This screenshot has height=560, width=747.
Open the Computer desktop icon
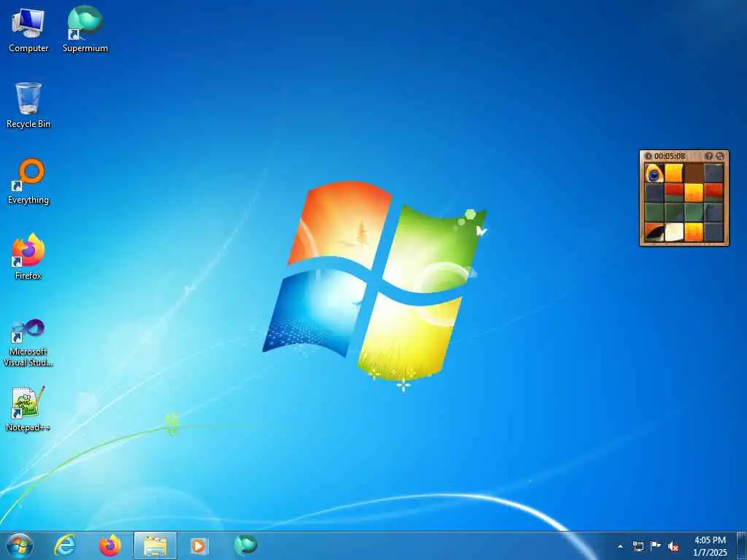click(x=28, y=29)
